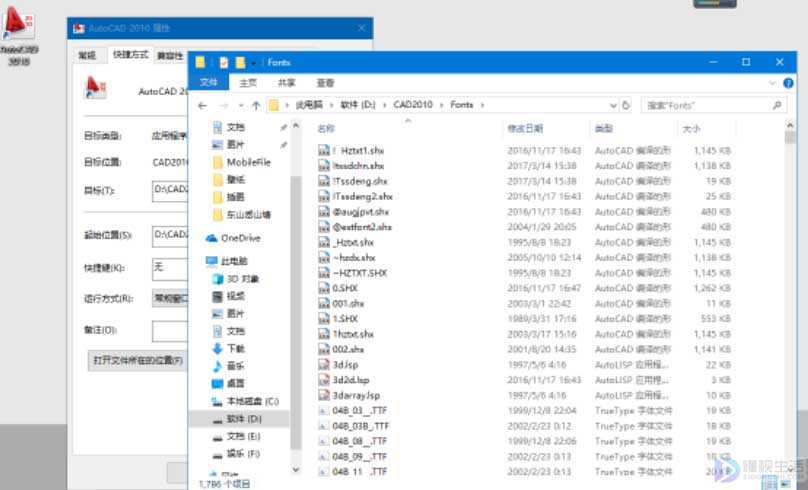Screen dimensions: 808x490
Task: Select the 0.SHX file
Action: (345, 289)
